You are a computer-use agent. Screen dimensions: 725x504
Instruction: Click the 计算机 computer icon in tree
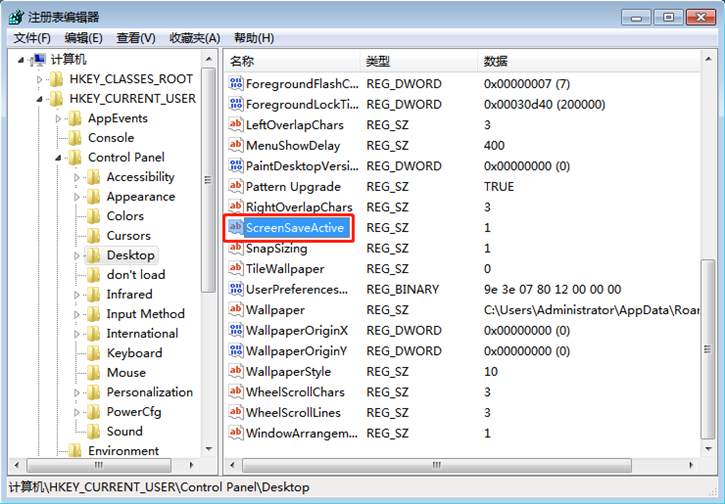click(x=38, y=60)
